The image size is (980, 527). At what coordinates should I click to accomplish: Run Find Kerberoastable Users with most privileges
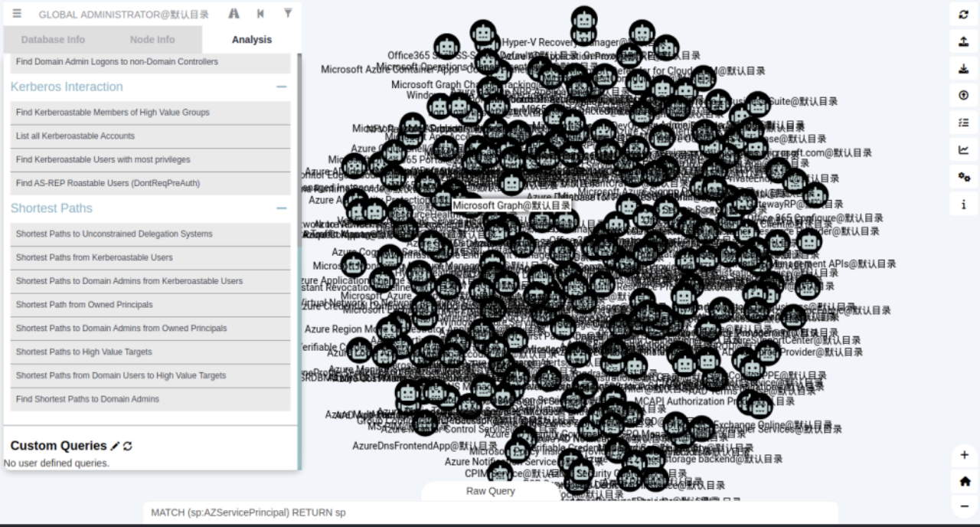coord(150,160)
